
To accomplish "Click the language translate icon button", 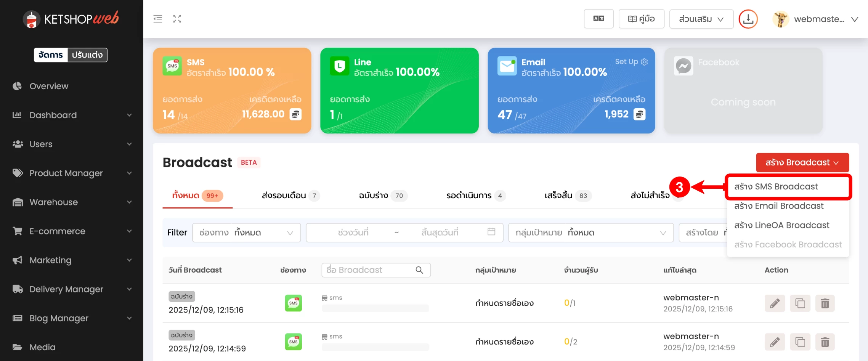I will 598,19.
